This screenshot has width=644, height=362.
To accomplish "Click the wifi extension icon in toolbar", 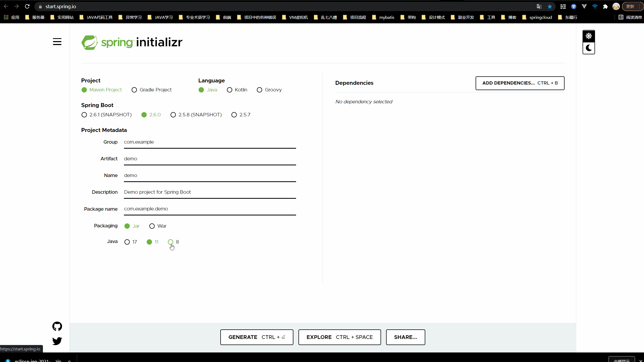I will [595, 6].
